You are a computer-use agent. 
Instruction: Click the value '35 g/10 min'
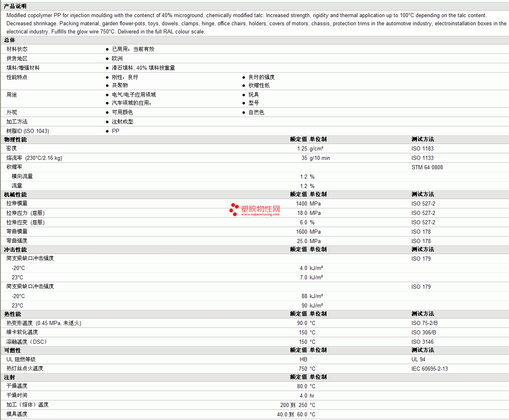(316, 158)
